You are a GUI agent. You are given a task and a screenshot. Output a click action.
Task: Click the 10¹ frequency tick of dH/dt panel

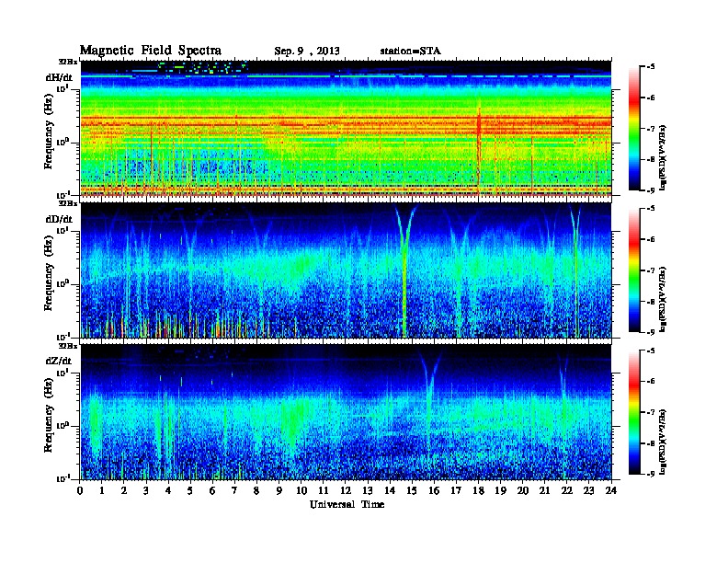point(62,88)
